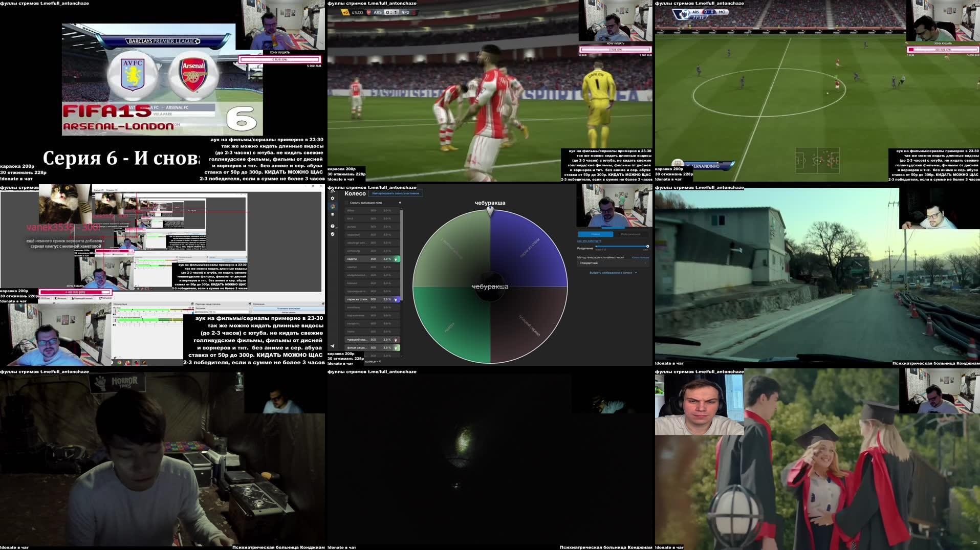Open the help question-mark icon in the sidebar
980x550 pixels.
332,226
